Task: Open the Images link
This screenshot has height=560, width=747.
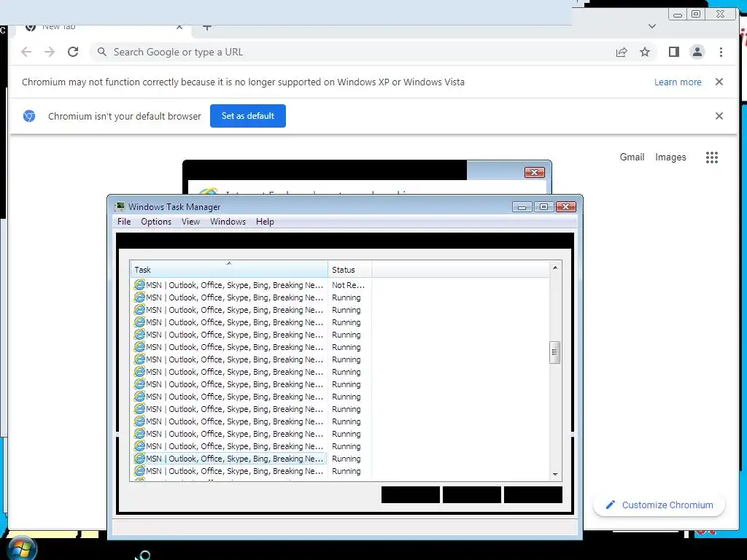Action: click(670, 157)
